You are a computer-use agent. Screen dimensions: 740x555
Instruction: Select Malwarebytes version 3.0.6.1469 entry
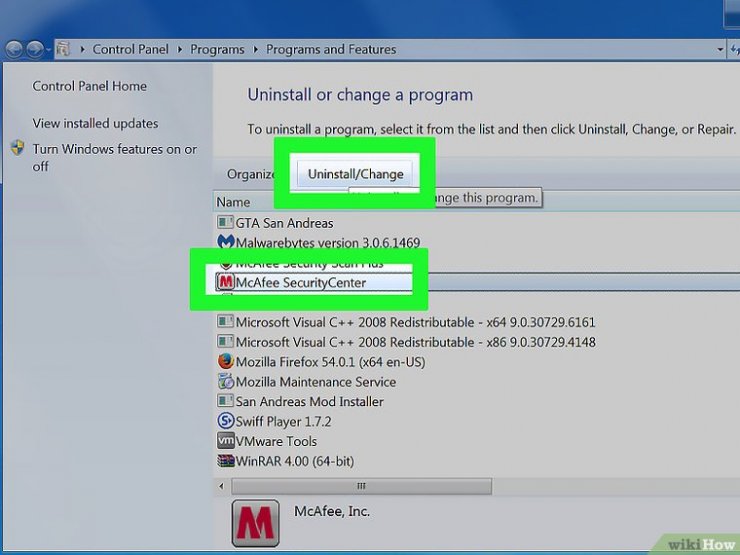[x=328, y=243]
